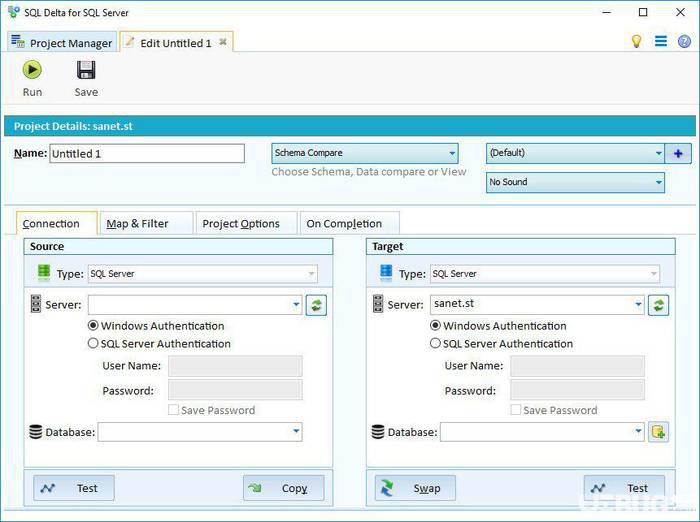Toggle Target Save Password checkbox
This screenshot has height=522, width=700.
516,409
